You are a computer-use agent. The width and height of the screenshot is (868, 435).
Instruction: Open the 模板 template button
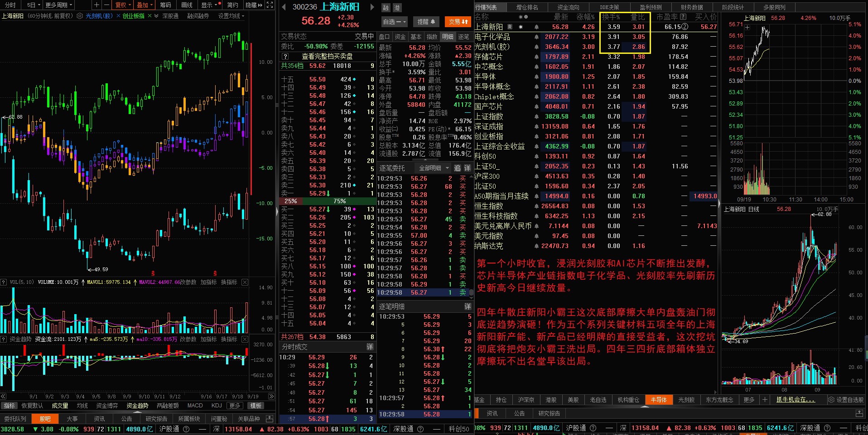256,406
